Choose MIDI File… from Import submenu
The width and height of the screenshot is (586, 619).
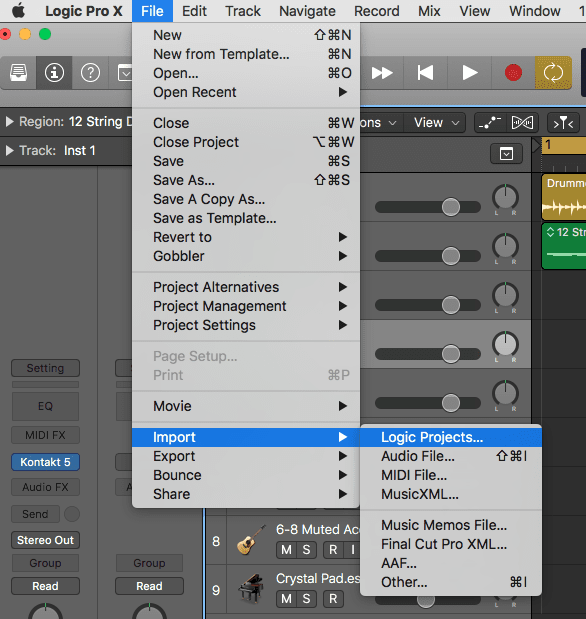(x=451, y=475)
